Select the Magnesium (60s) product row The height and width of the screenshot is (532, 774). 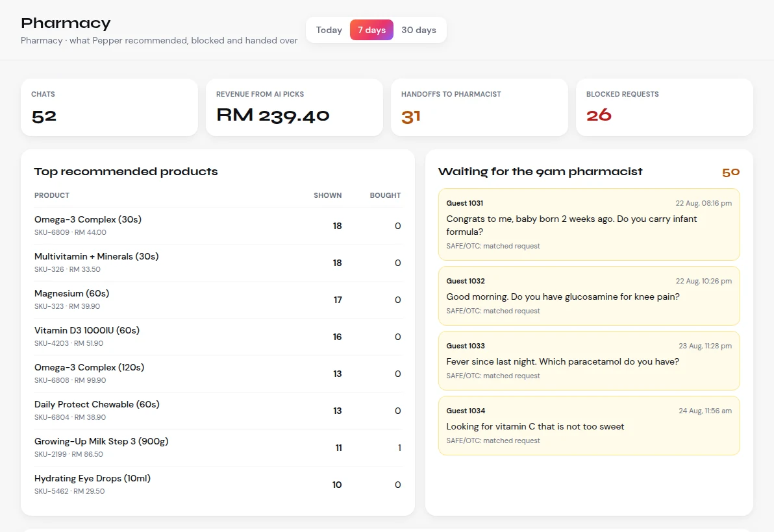tap(218, 300)
